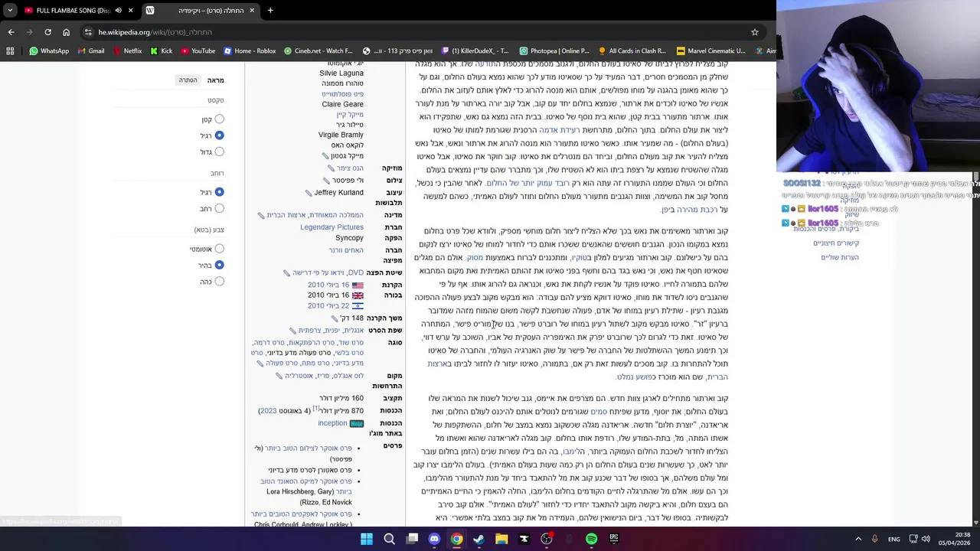Select light color mode (בהיר)

tap(219, 265)
